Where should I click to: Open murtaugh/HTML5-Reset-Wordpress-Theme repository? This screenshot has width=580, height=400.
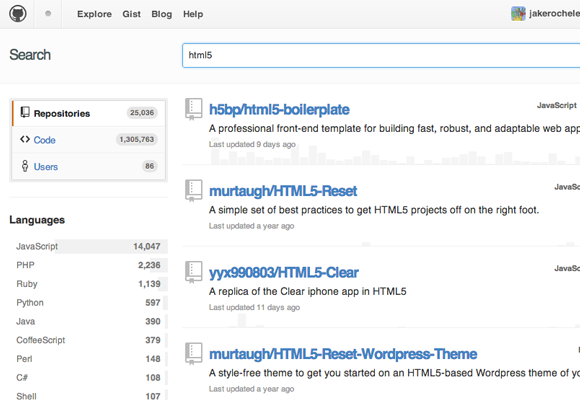click(343, 354)
